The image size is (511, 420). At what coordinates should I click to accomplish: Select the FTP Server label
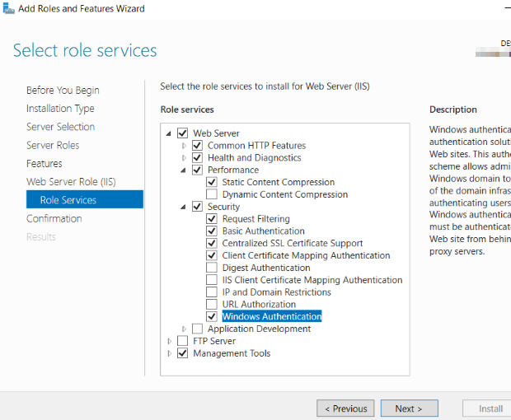pyautogui.click(x=214, y=341)
